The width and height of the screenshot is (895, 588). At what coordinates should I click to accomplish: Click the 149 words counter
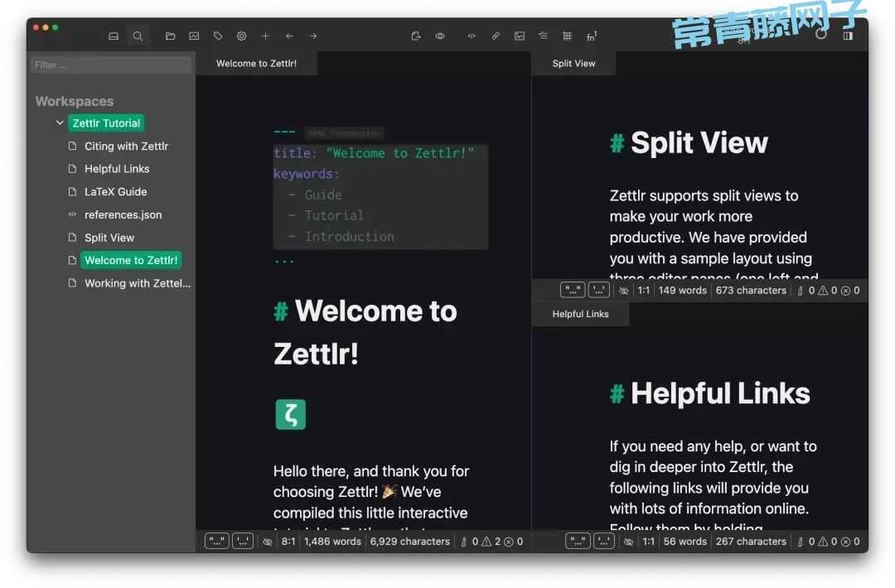(x=683, y=291)
